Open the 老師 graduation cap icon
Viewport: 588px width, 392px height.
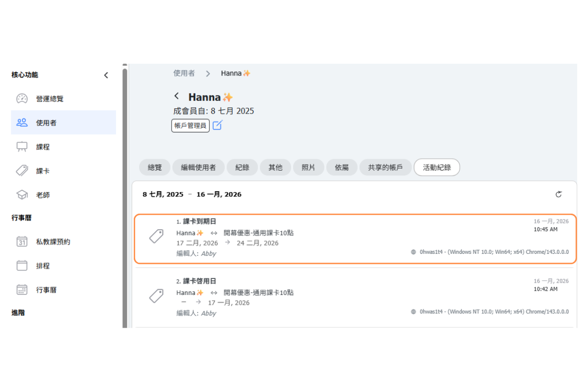[22, 195]
